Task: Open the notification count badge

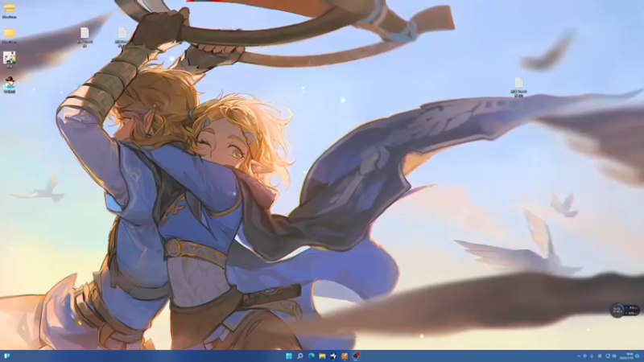Action: [x=637, y=356]
